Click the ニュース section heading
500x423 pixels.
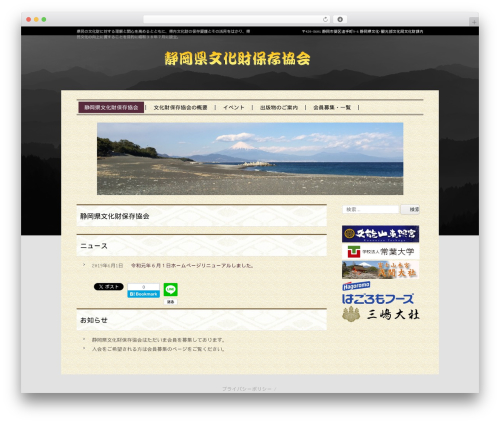(94, 246)
